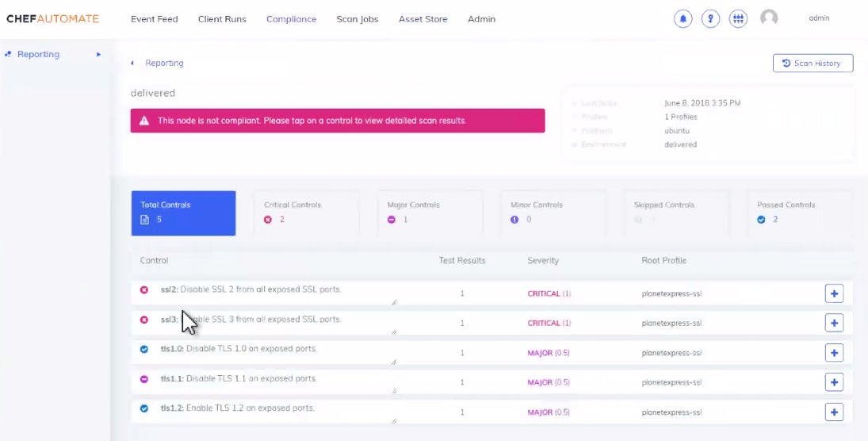Click the back arrow beside Reporting breadcrumb

coord(132,63)
